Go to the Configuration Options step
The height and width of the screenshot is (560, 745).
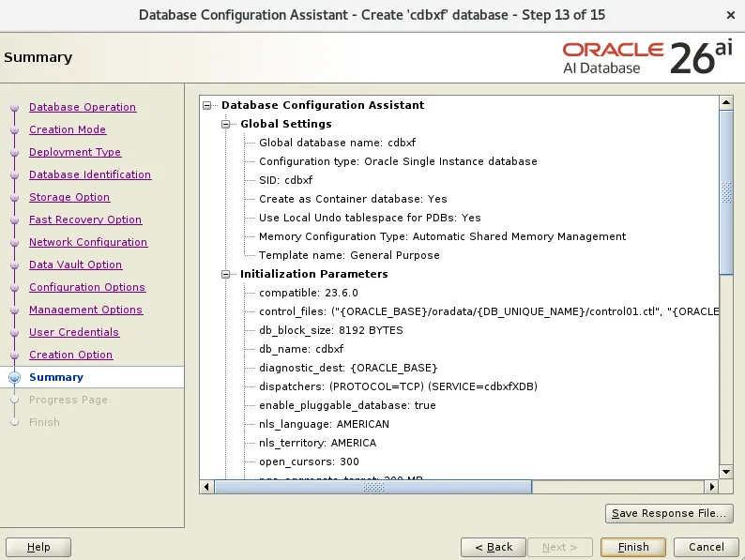click(x=87, y=287)
